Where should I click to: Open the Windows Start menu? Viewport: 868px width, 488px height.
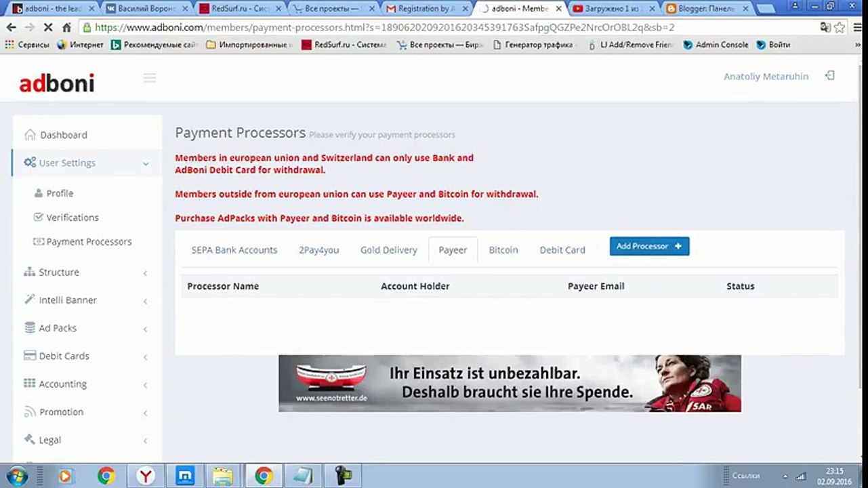[18, 476]
